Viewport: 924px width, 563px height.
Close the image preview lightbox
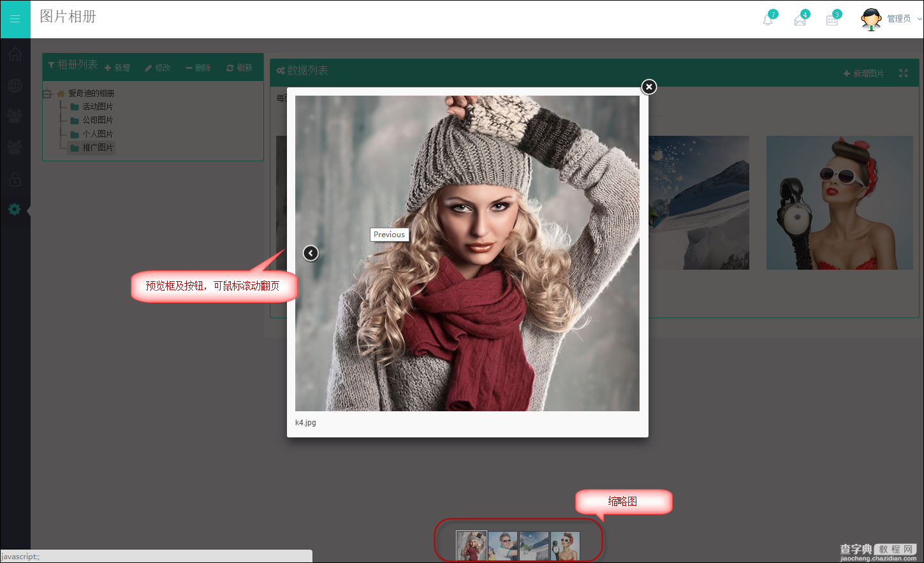point(649,87)
